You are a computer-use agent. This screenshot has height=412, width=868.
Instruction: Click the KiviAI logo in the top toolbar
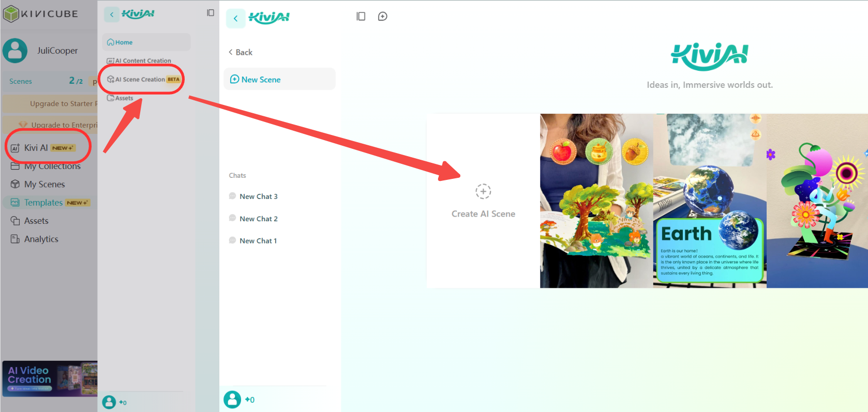269,18
